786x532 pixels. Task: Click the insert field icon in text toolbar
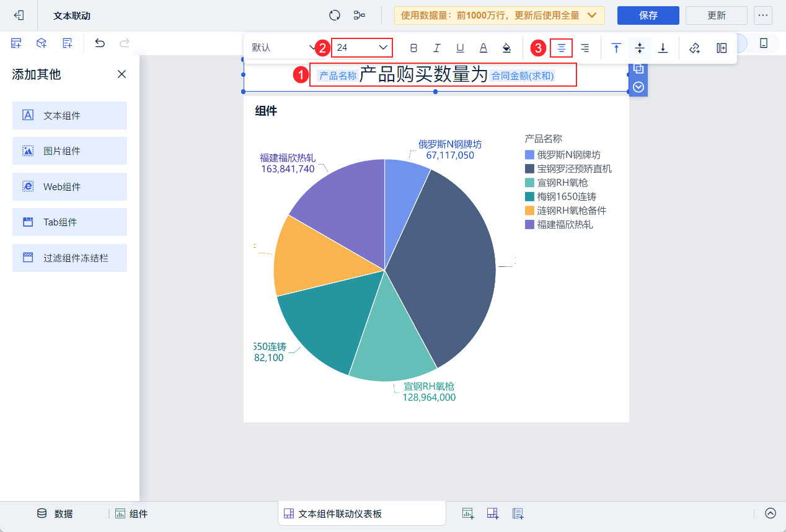tap(722, 48)
